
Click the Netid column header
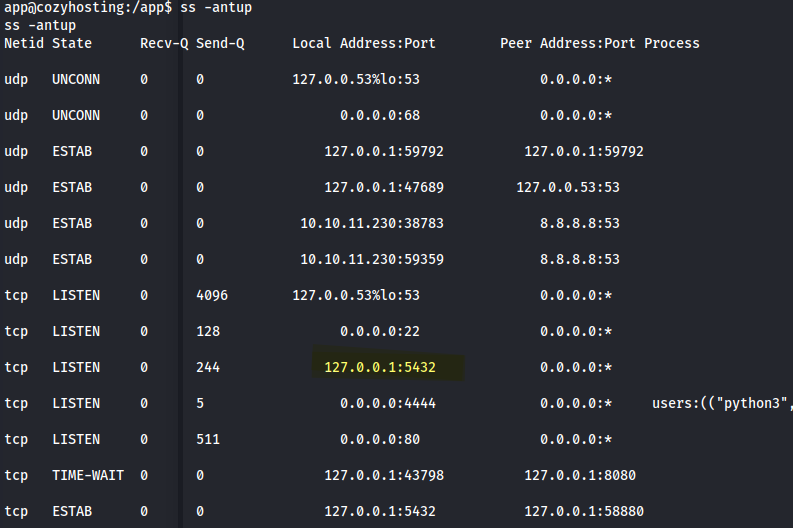point(24,43)
